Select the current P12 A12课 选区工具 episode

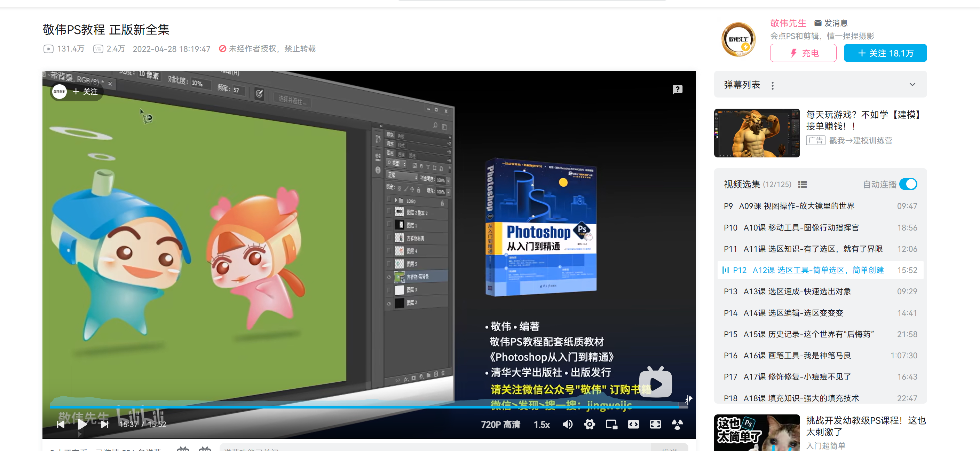(820, 270)
